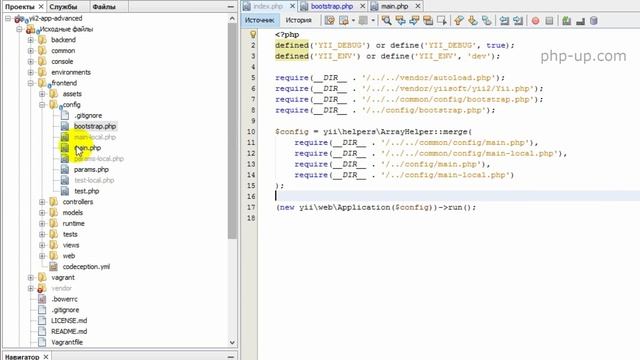640x360 pixels.
Task: Expand the backend folder node
Action: pyautogui.click(x=31, y=40)
